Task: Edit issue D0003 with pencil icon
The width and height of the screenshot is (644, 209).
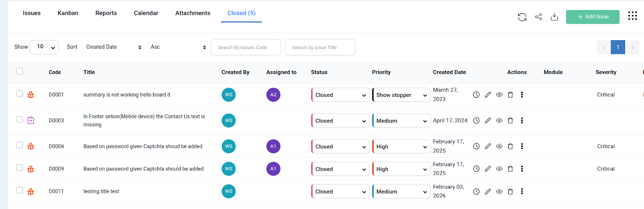Action: pos(488,121)
